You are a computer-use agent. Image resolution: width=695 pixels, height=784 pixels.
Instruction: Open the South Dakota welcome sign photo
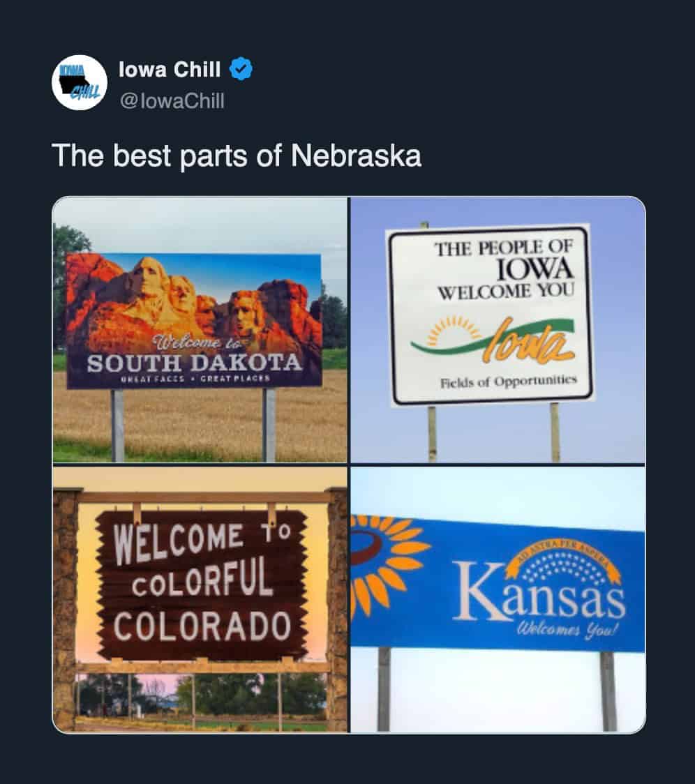click(x=200, y=329)
